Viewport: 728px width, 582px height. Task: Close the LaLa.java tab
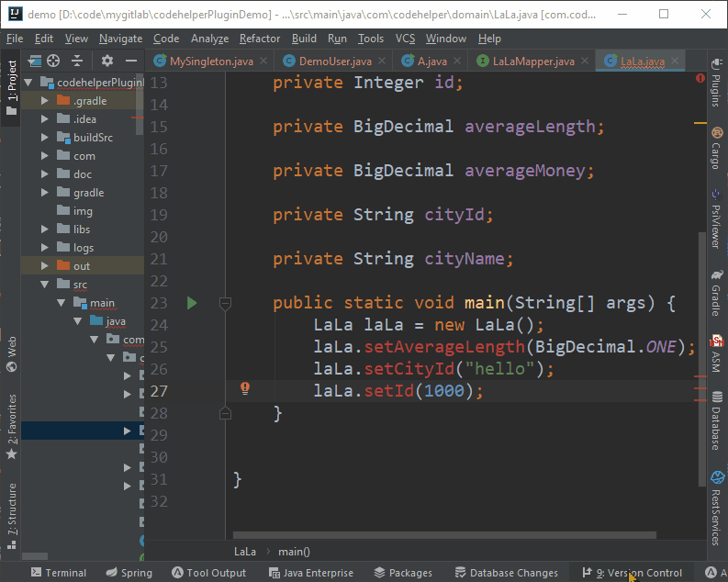pyautogui.click(x=675, y=61)
